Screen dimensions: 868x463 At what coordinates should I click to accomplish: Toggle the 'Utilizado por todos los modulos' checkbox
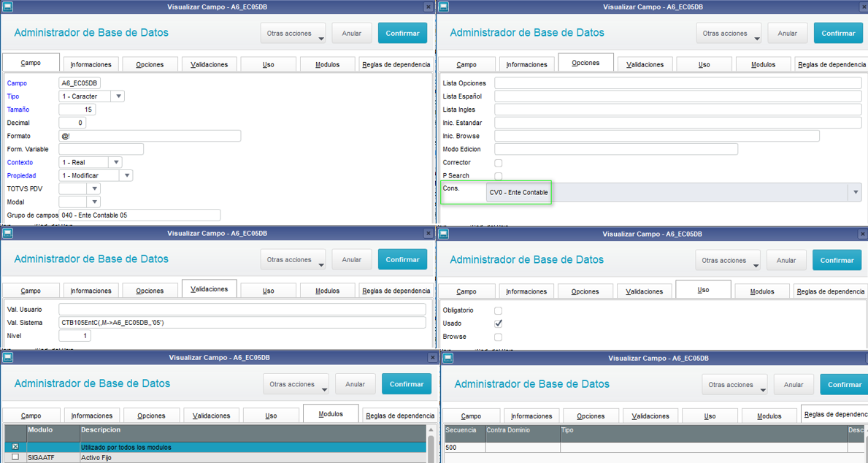coord(15,447)
